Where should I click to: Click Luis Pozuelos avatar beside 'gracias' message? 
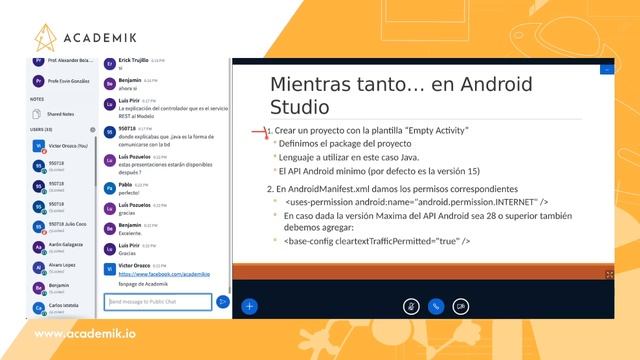coord(110,209)
